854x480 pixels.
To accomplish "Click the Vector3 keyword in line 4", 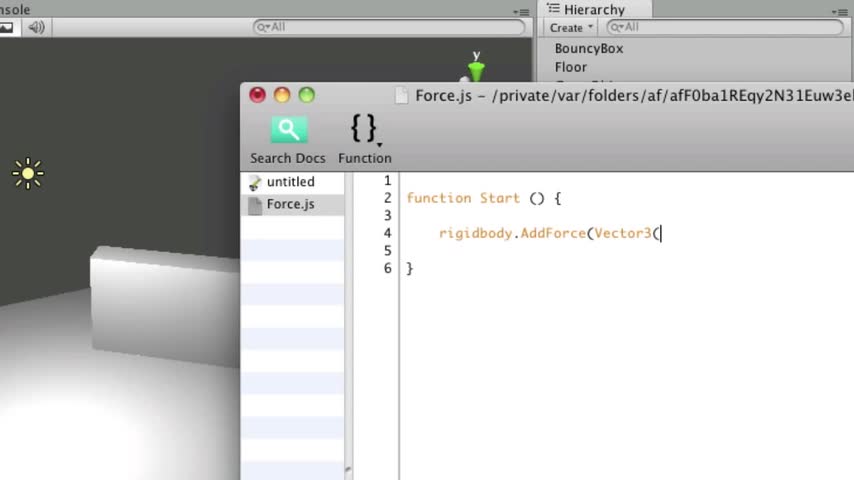I will (x=623, y=233).
